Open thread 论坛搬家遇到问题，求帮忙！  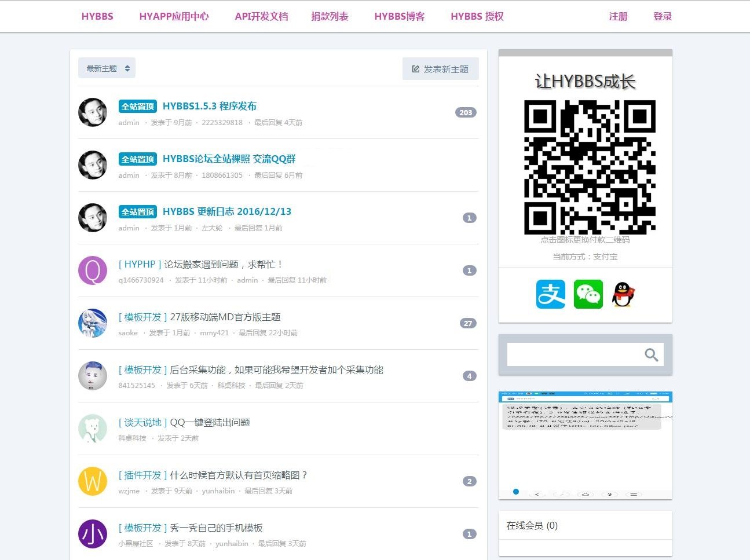coord(225,264)
